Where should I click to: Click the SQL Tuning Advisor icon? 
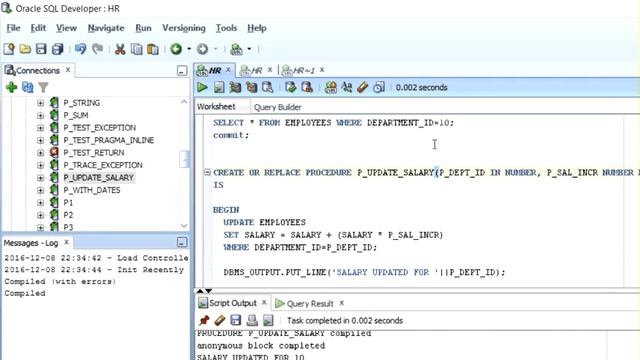[x=268, y=87]
